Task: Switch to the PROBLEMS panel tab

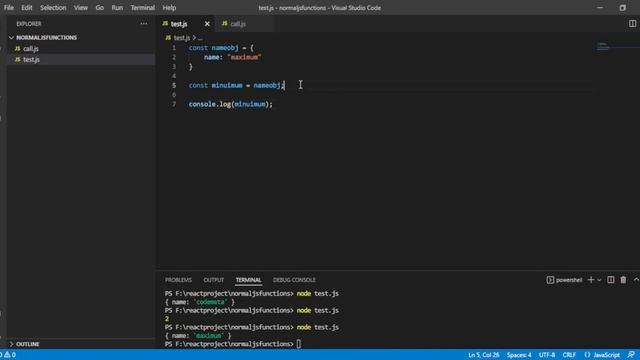Action: point(178,280)
